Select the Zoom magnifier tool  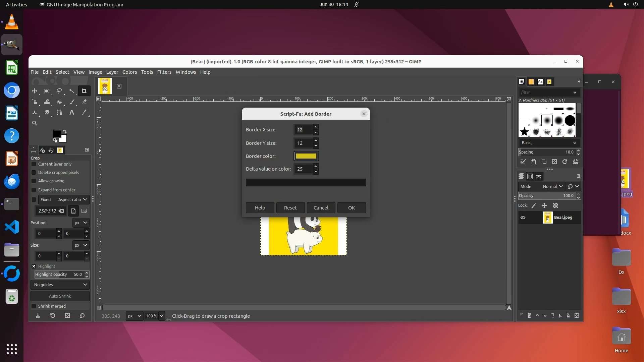35,123
